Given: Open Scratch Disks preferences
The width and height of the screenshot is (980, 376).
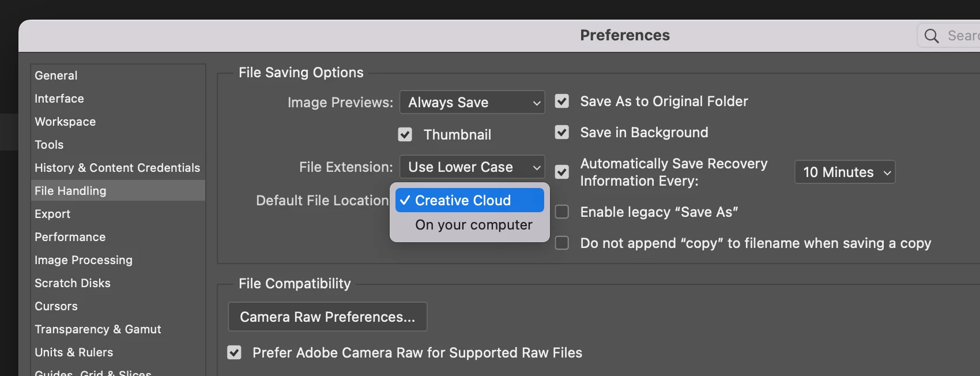Looking at the screenshot, I should pos(73,283).
